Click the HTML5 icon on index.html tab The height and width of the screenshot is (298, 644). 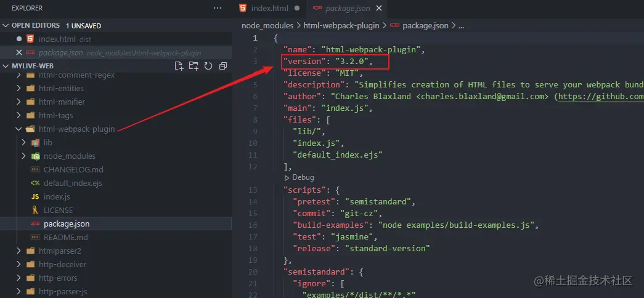tap(243, 8)
